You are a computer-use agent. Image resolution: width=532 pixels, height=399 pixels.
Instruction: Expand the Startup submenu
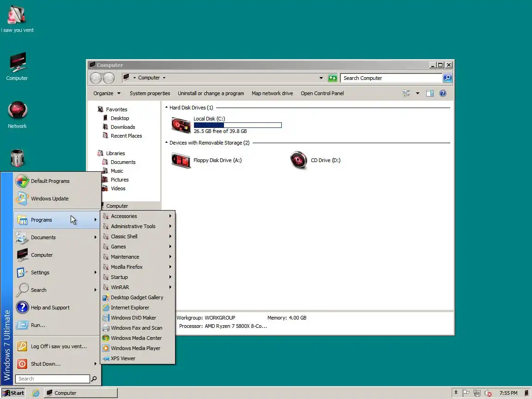(x=138, y=277)
